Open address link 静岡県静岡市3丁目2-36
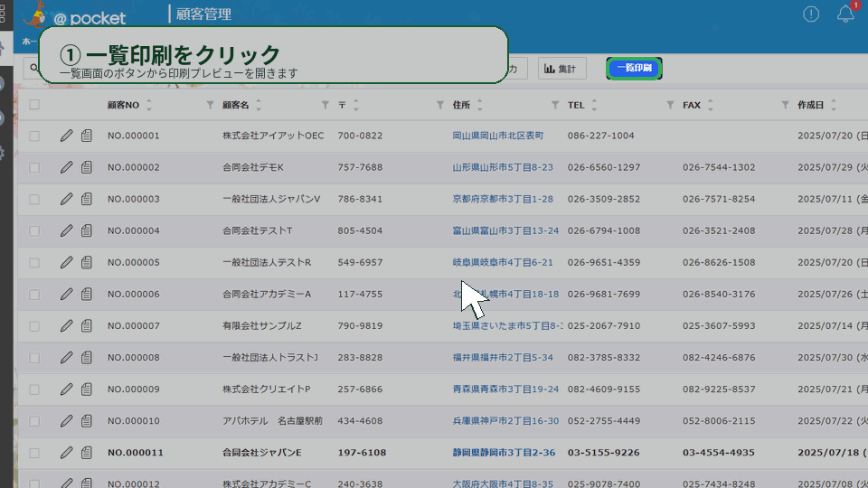This screenshot has width=868, height=488. point(504,453)
